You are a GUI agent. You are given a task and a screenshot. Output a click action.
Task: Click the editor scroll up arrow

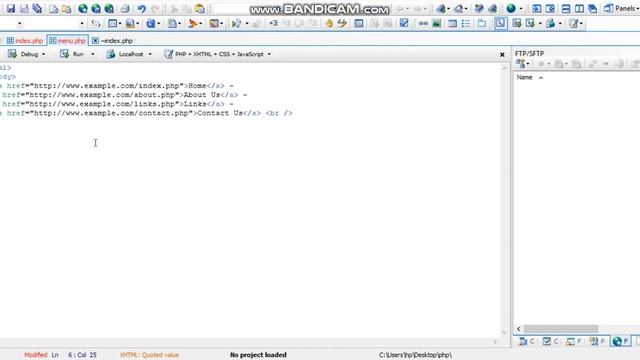pyautogui.click(x=504, y=69)
